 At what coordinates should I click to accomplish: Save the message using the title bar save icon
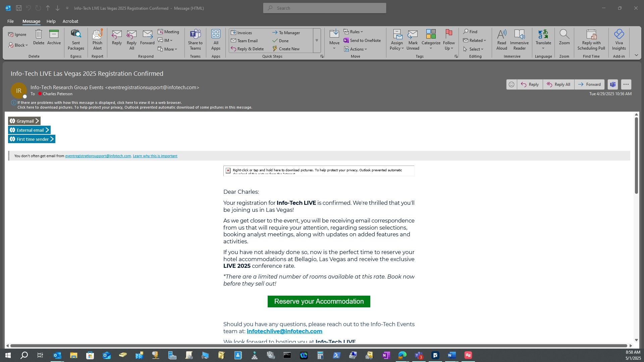coord(19,8)
